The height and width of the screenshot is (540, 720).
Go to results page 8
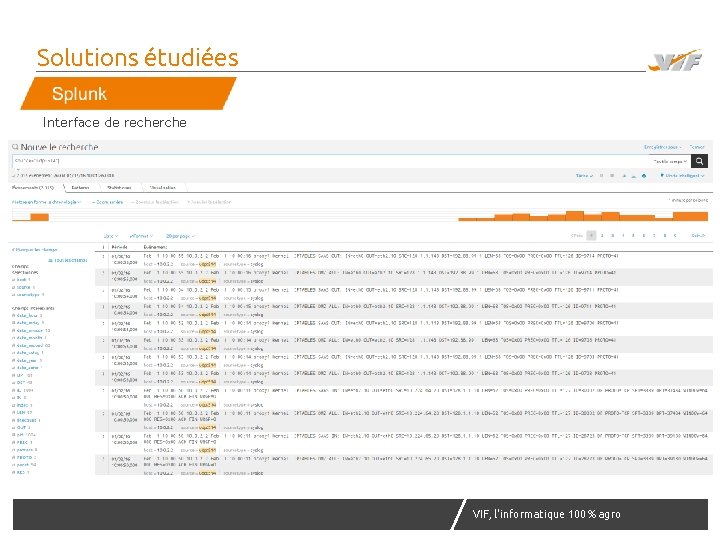665,236
